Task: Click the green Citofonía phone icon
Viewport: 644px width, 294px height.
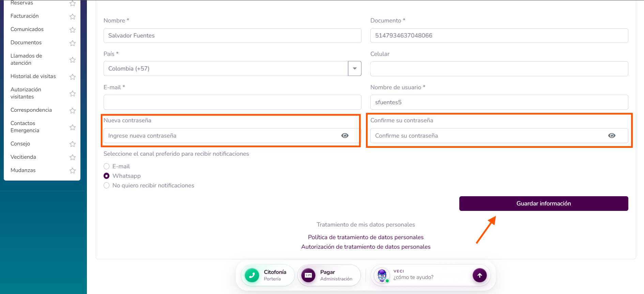Action: coord(252,275)
